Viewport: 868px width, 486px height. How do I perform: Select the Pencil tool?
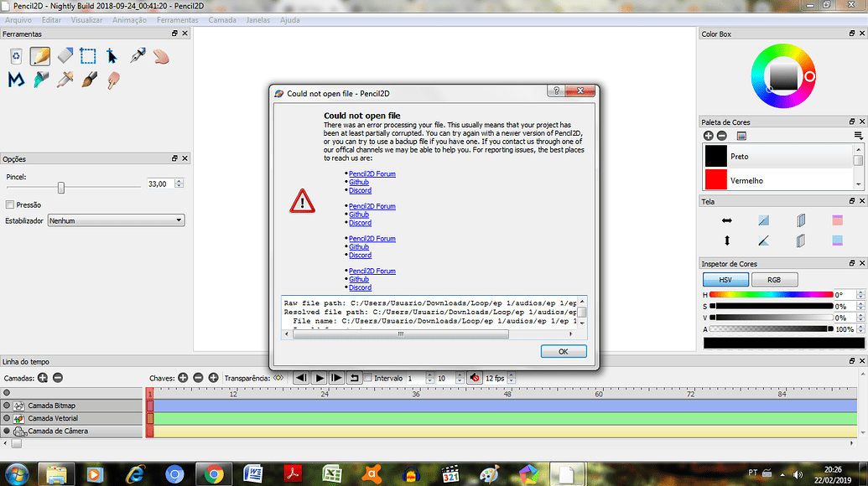pos(40,56)
